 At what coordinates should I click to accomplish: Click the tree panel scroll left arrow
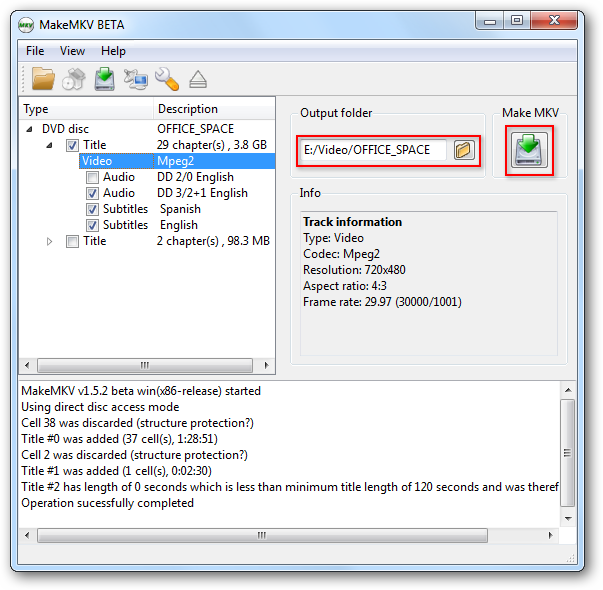point(27,365)
